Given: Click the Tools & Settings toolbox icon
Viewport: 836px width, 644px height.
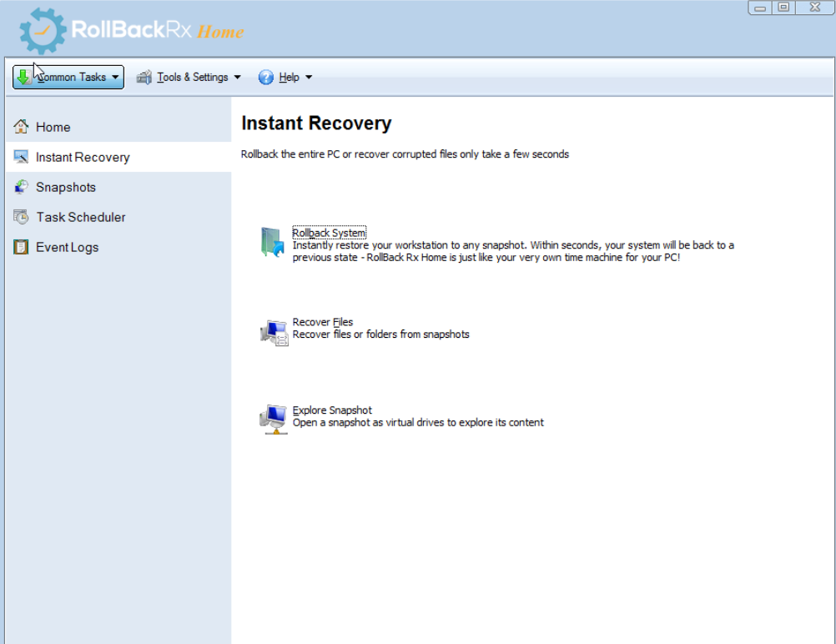Looking at the screenshot, I should tap(144, 78).
